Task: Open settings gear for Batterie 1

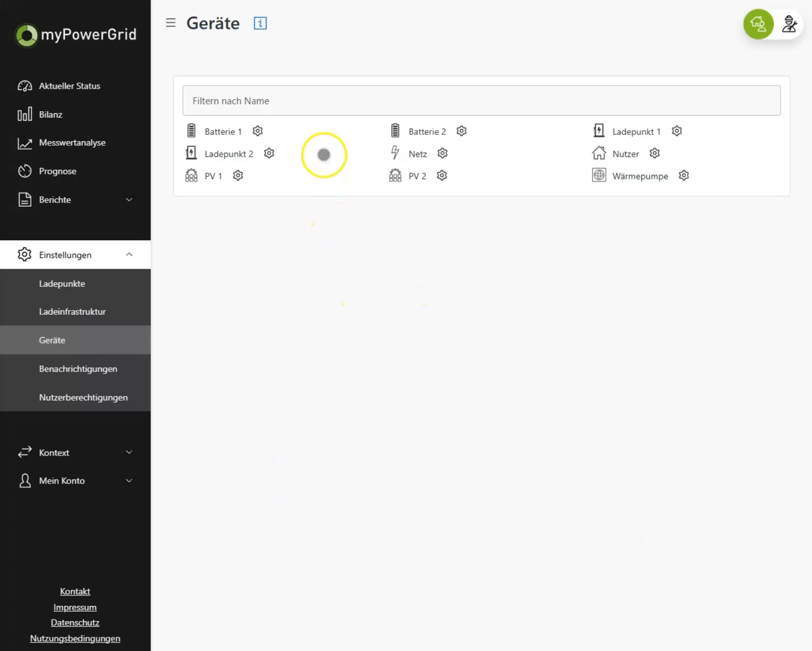Action: click(x=257, y=131)
